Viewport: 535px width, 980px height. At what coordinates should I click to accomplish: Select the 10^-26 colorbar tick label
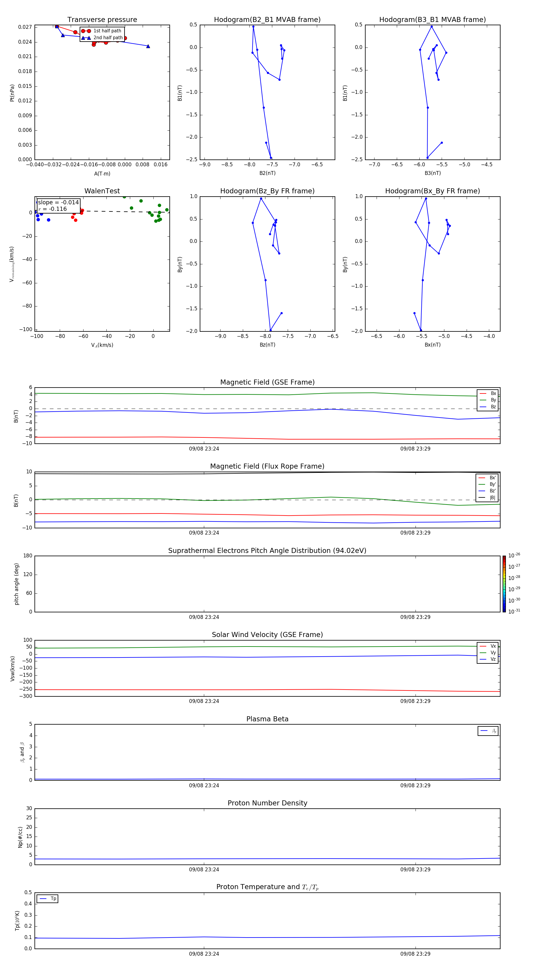pyautogui.click(x=514, y=555)
